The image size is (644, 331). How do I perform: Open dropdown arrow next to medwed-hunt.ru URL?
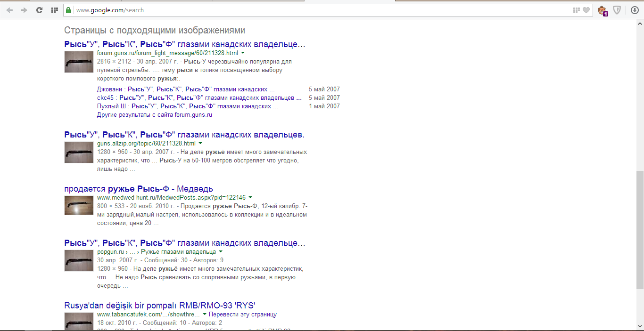pyautogui.click(x=250, y=198)
